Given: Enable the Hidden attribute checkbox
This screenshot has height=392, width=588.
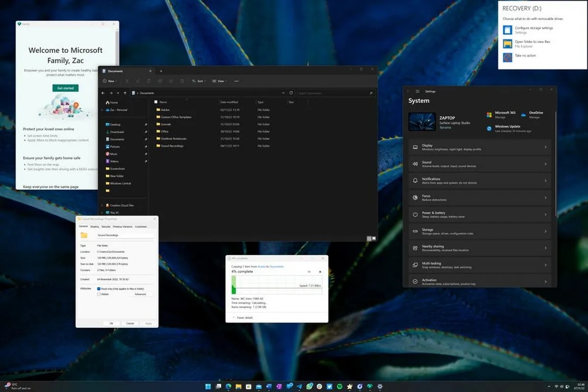Looking at the screenshot, I should [x=99, y=294].
